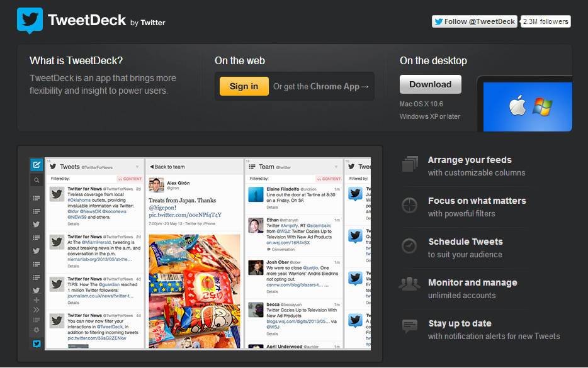Click the @justjlo mention in Josh's tweet
This screenshot has width=588, height=368.
click(x=311, y=268)
